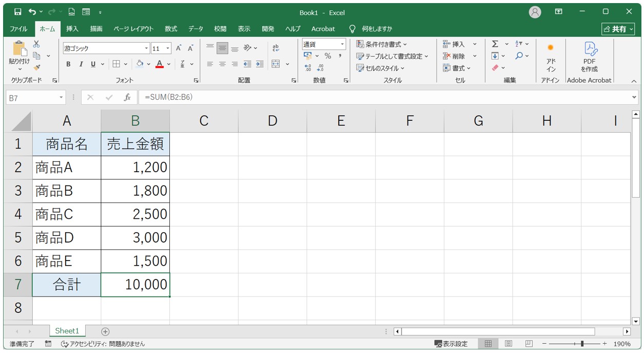Click the percent style icon
Screen dimensions: 644x353
point(327,56)
